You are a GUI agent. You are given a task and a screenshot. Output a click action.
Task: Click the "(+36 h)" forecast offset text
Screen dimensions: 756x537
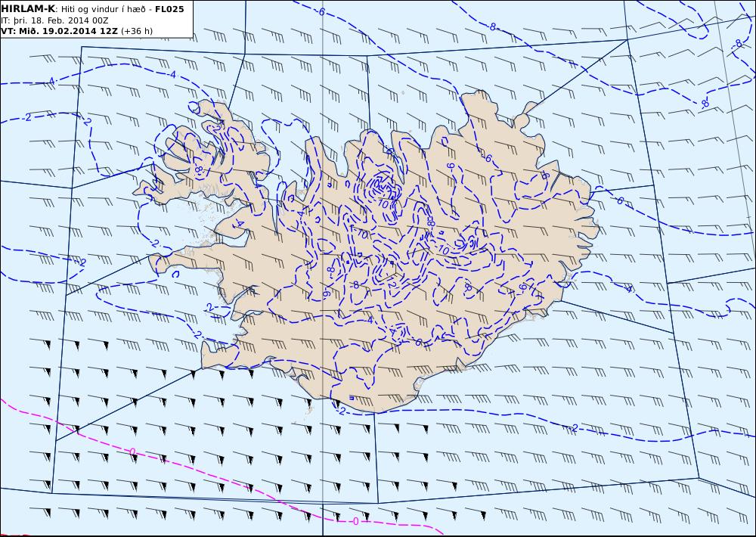pos(137,31)
